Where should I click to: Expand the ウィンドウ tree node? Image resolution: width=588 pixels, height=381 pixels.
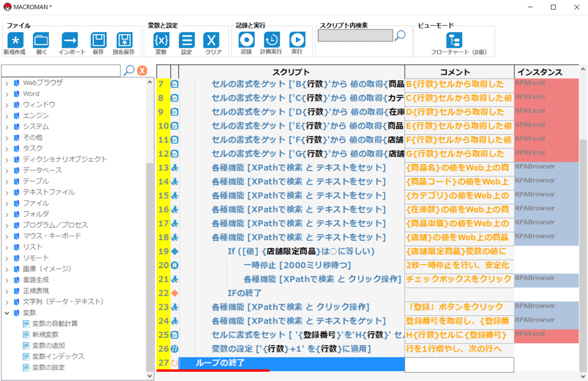(x=7, y=104)
